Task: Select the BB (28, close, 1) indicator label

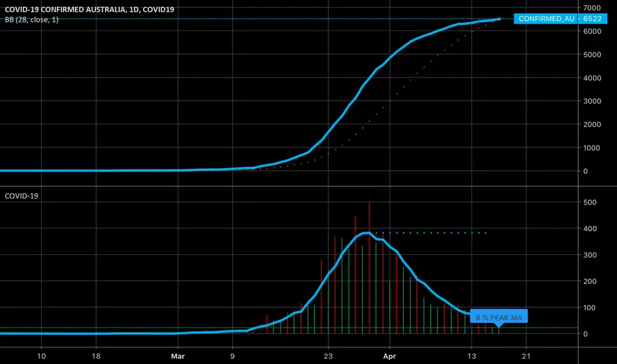Action: coord(32,20)
